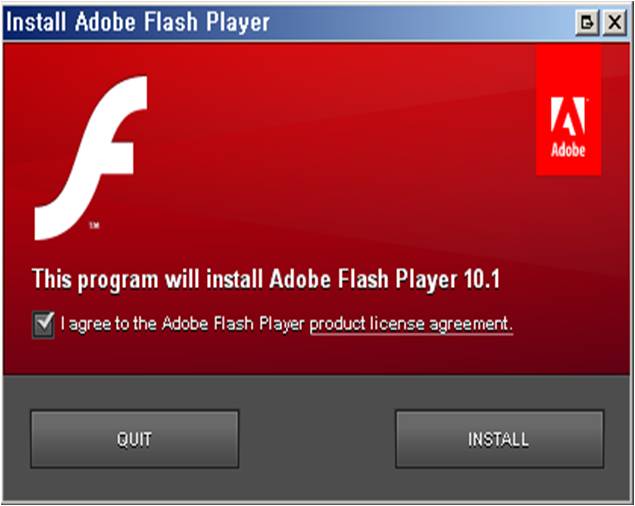Click the TM mark beside Flash logo
The image size is (635, 506).
click(x=94, y=225)
